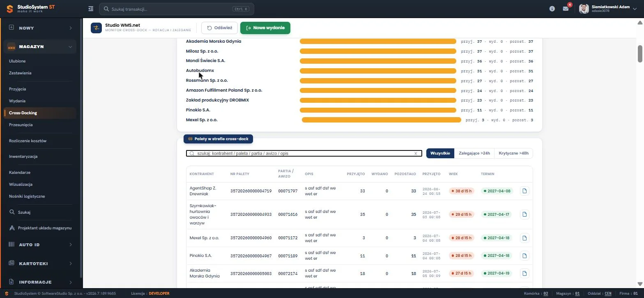The image size is (644, 298).
Task: Go to Przyjęcia in the sidebar
Action: (x=18, y=89)
